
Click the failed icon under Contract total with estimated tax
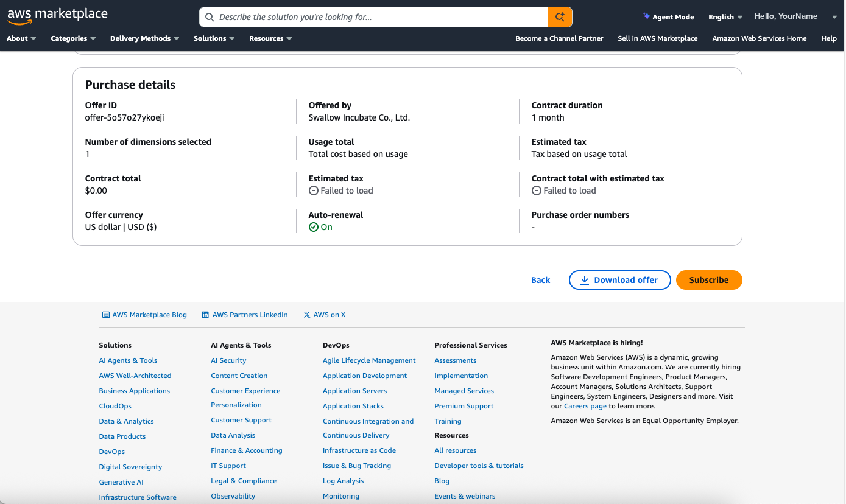click(537, 191)
